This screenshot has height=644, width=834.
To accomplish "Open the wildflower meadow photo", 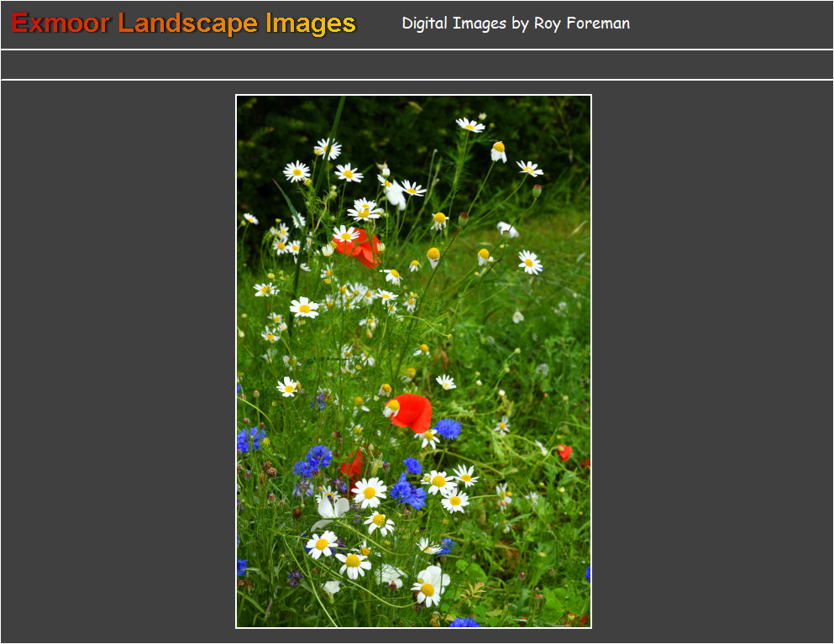I will (413, 361).
